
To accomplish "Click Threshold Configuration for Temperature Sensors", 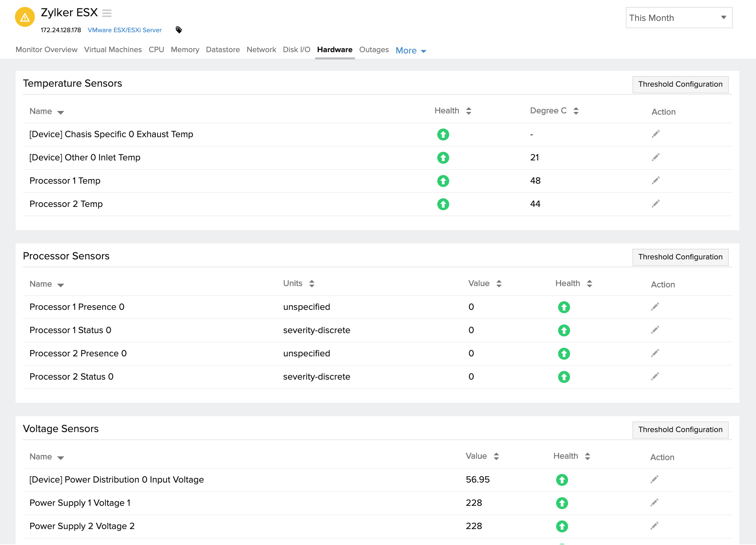I will point(680,84).
